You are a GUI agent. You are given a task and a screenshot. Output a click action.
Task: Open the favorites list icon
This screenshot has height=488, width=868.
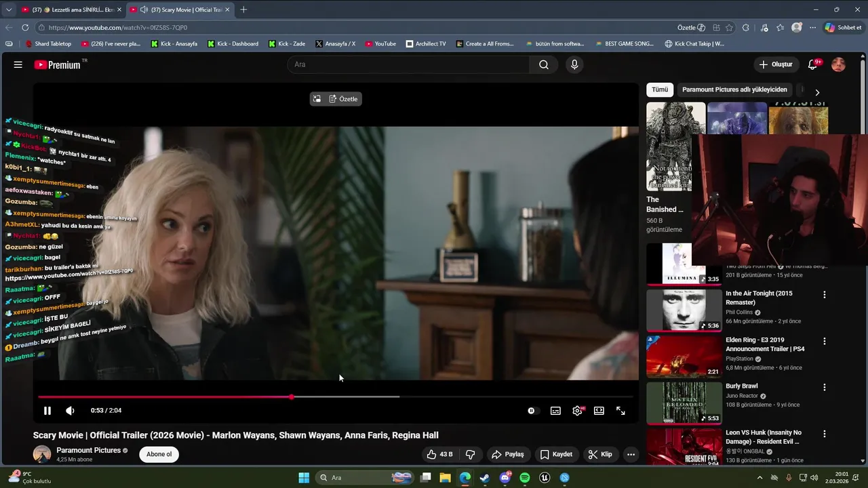click(781, 28)
